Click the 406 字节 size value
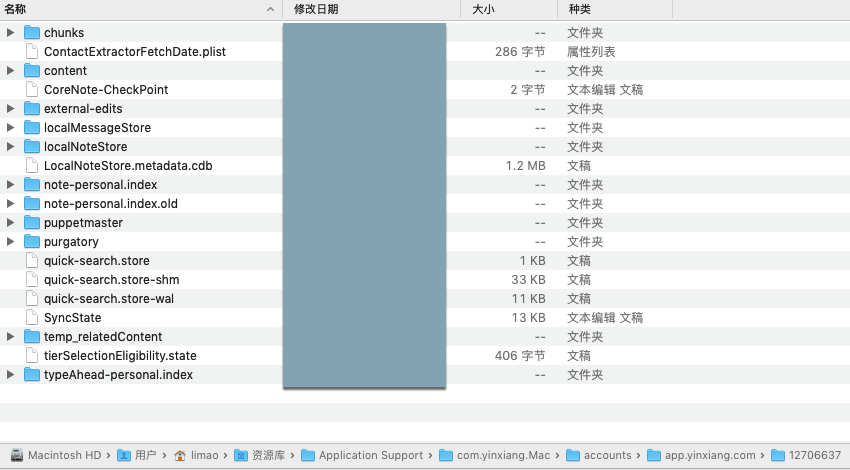The height and width of the screenshot is (470, 850). 520,356
